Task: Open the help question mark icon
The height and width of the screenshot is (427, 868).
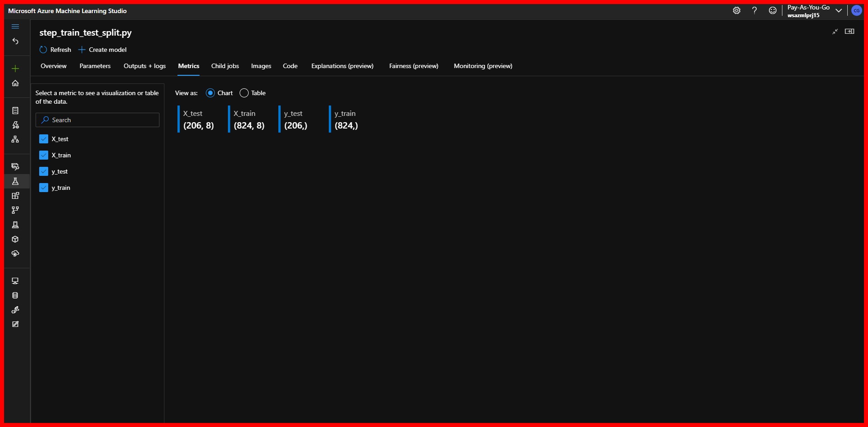Action: [x=754, y=10]
